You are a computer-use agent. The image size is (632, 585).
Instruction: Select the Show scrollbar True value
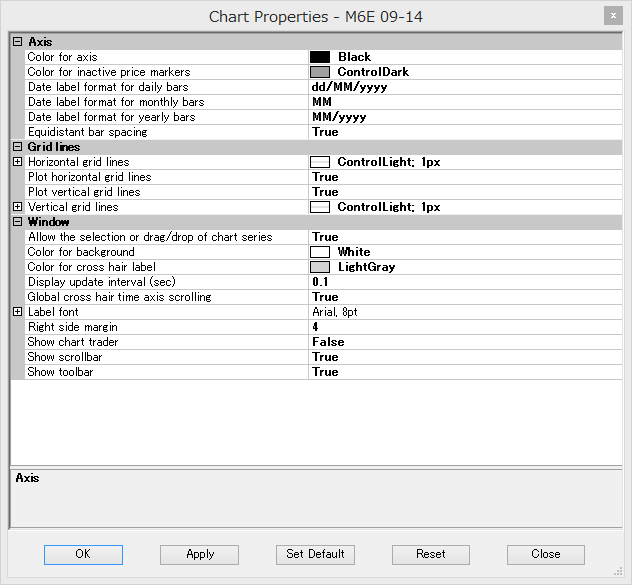click(325, 357)
